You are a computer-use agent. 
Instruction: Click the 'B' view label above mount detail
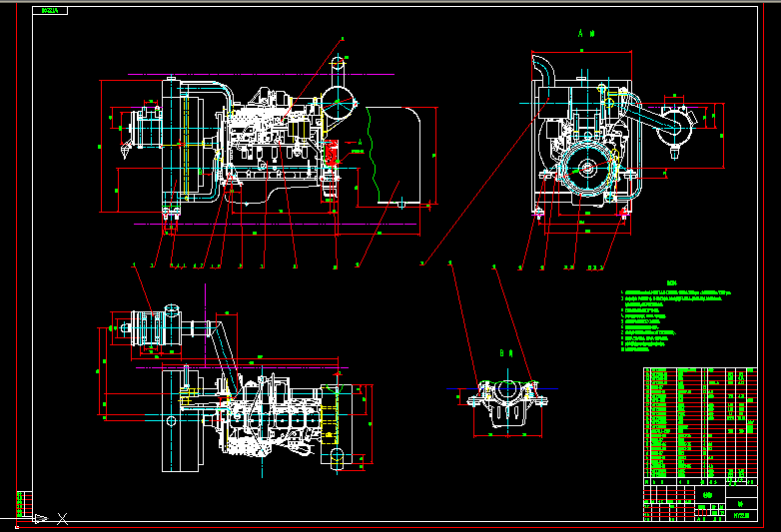(x=503, y=352)
